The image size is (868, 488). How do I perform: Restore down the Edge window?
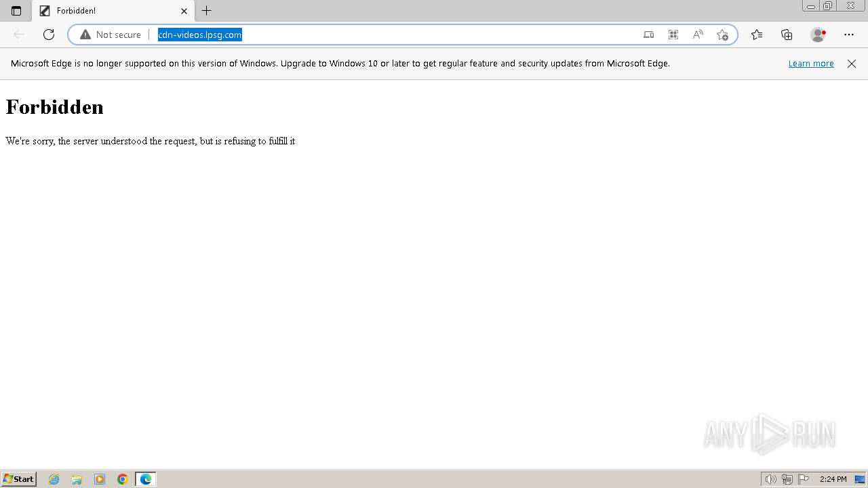coord(828,6)
